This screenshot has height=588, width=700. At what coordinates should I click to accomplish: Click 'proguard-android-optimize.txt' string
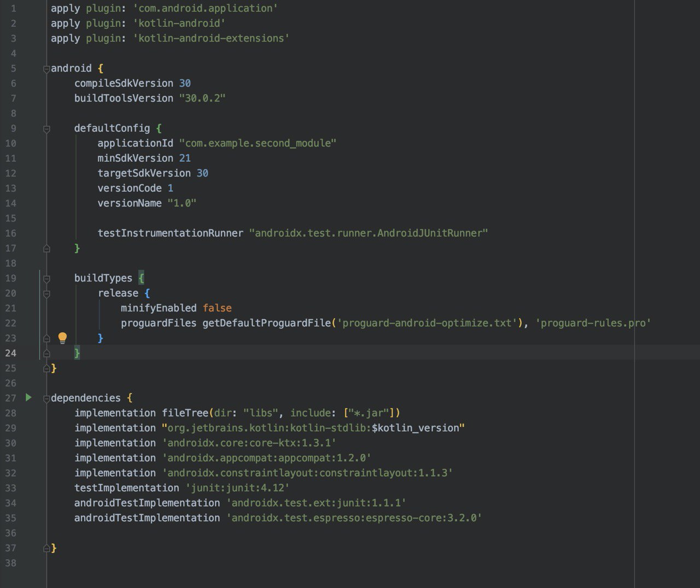pyautogui.click(x=427, y=323)
